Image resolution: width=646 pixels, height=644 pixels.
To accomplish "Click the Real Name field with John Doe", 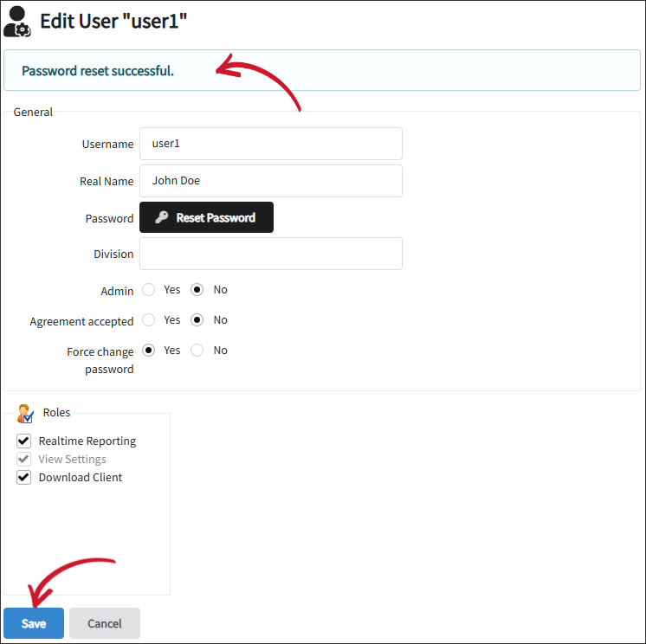I will click(x=271, y=181).
